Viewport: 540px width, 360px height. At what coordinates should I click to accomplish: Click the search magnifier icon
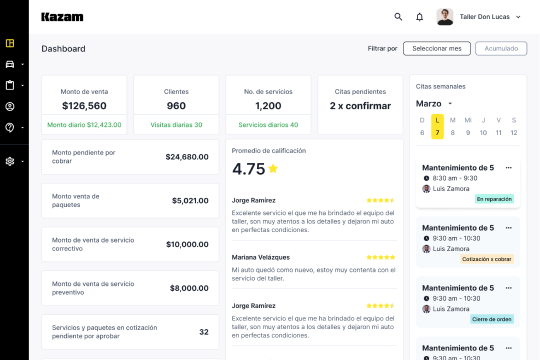398,17
